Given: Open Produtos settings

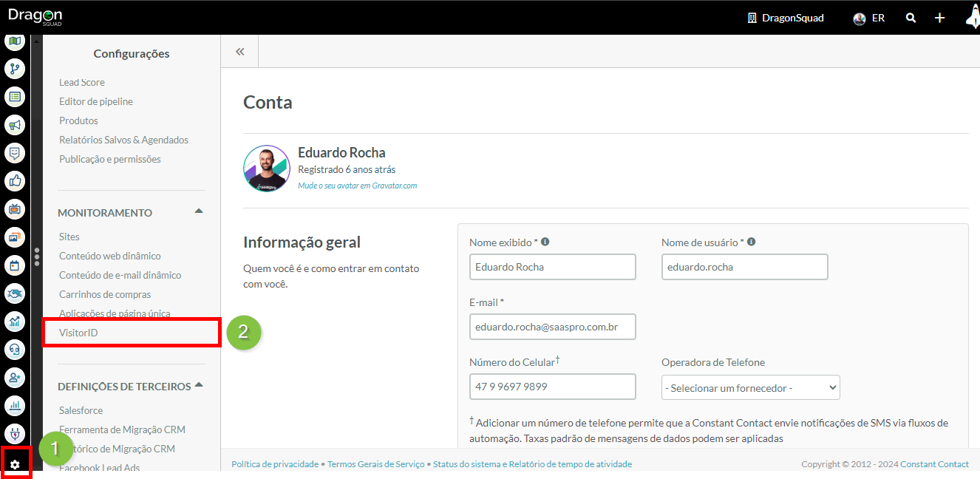Looking at the screenshot, I should (78, 120).
